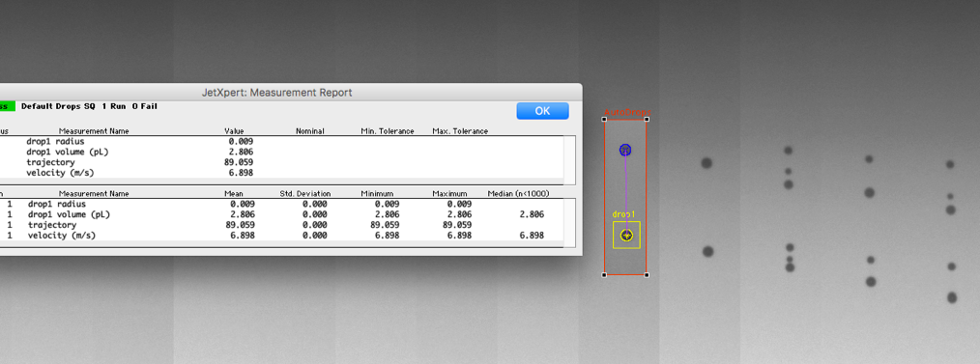Image resolution: width=980 pixels, height=364 pixels.
Task: Click the yellow drop1 bounding box edge
Action: click(x=614, y=235)
